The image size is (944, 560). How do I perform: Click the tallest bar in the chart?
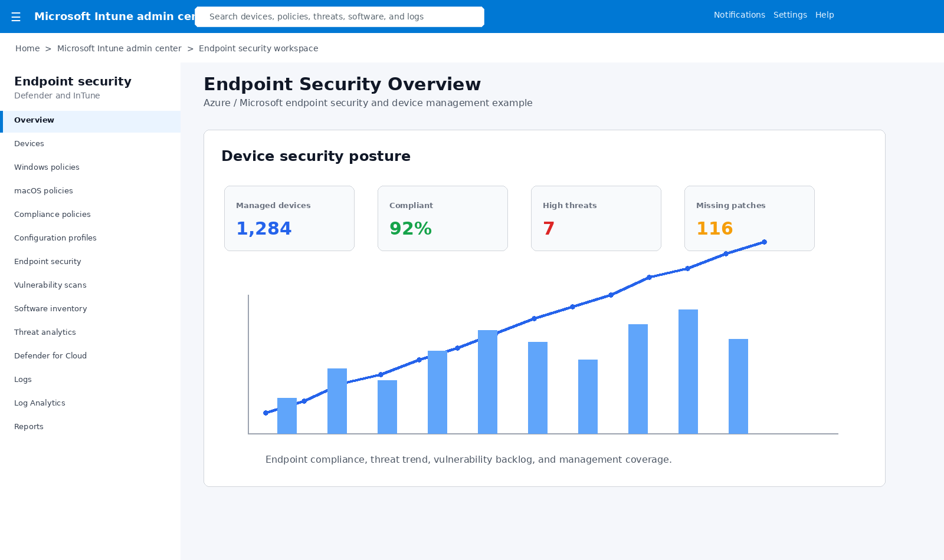click(x=688, y=371)
